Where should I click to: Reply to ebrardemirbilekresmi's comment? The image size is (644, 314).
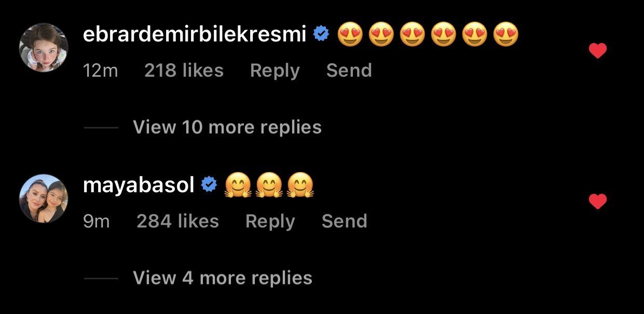tap(275, 71)
